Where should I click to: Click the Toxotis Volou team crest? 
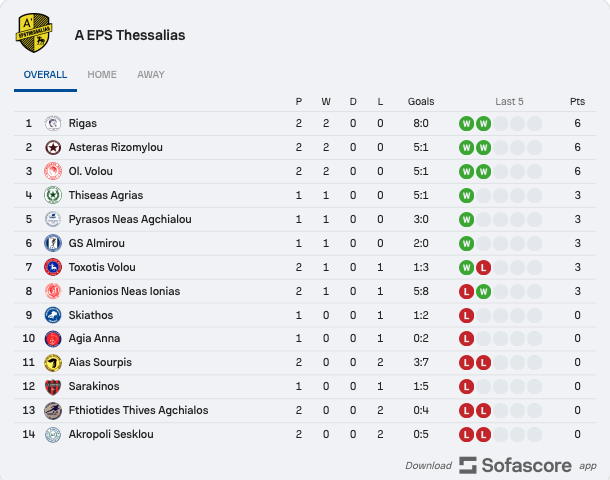(x=53, y=267)
